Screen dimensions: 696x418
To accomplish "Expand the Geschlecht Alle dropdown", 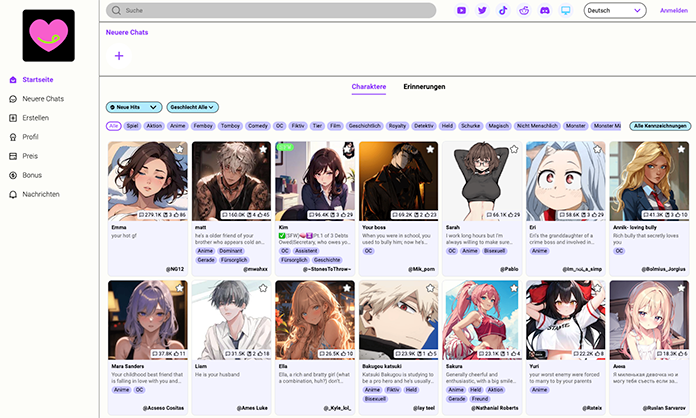I will [193, 107].
